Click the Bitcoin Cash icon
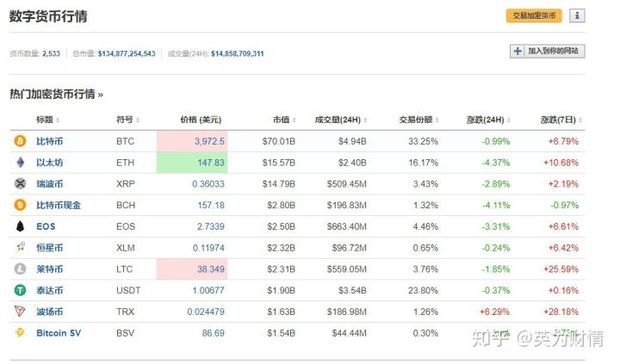Image resolution: width=620 pixels, height=364 pixels. (x=20, y=205)
